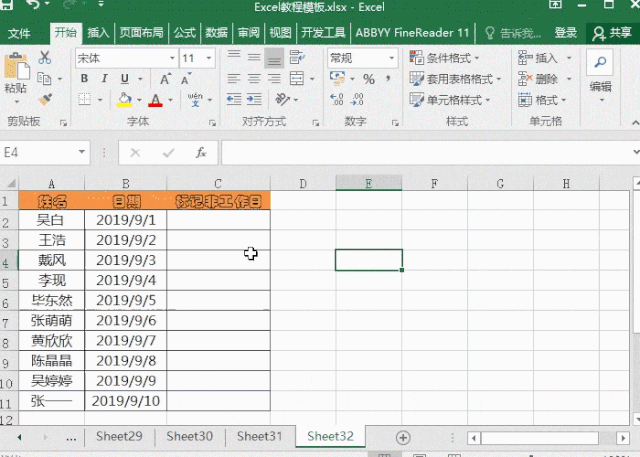The image size is (640, 457).
Task: Open the find and edit magnifier
Action: (x=600, y=62)
